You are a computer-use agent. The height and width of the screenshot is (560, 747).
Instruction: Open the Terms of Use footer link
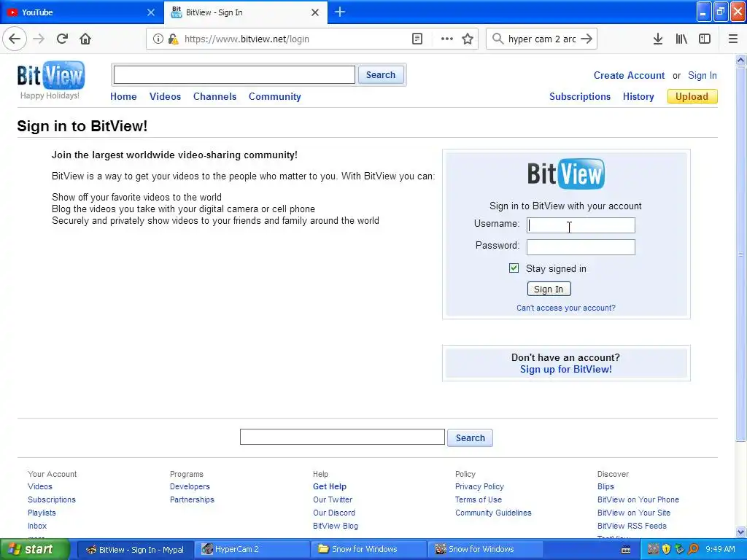(x=479, y=499)
